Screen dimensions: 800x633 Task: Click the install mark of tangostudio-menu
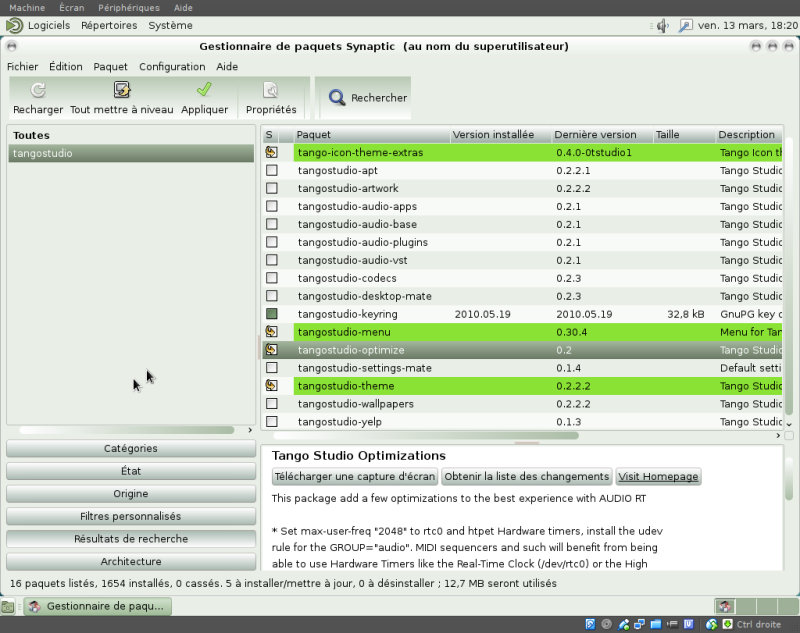[x=271, y=332]
